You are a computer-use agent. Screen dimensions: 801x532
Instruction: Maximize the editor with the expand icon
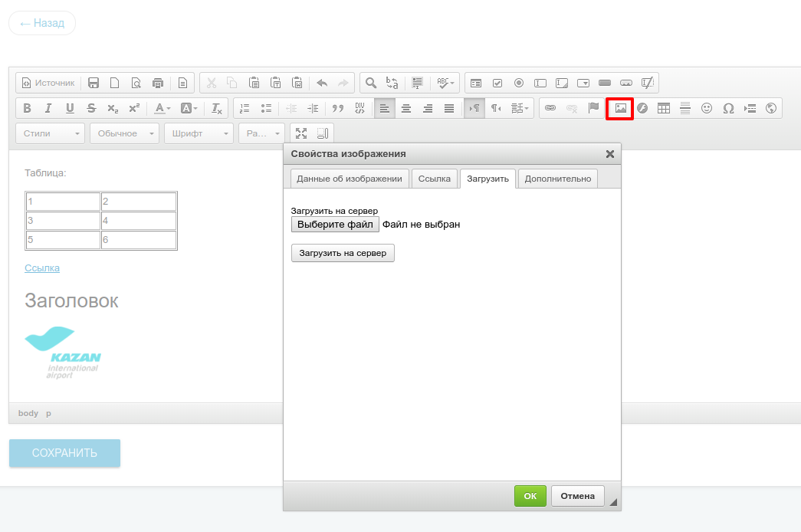point(301,133)
